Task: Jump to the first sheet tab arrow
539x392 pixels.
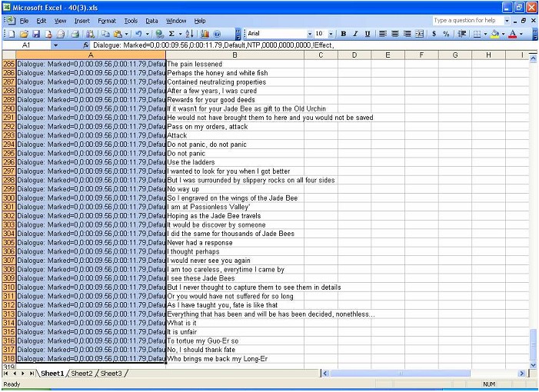Action: tap(6, 374)
